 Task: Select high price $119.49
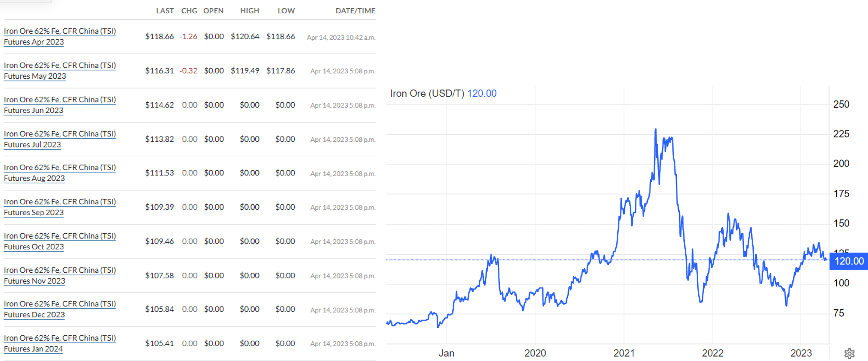point(245,71)
